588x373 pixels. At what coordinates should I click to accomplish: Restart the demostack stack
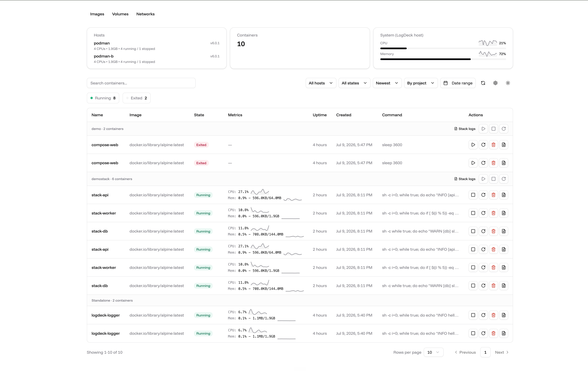(503, 179)
